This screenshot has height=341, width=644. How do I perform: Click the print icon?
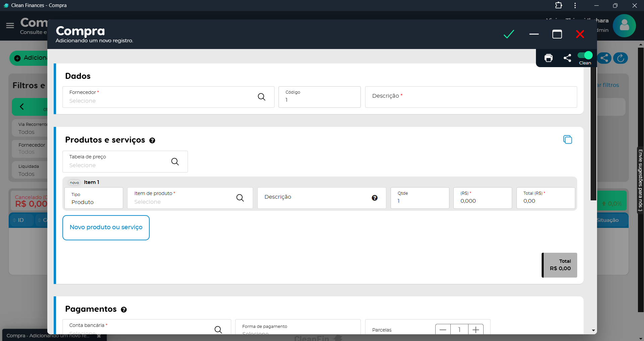(x=548, y=58)
